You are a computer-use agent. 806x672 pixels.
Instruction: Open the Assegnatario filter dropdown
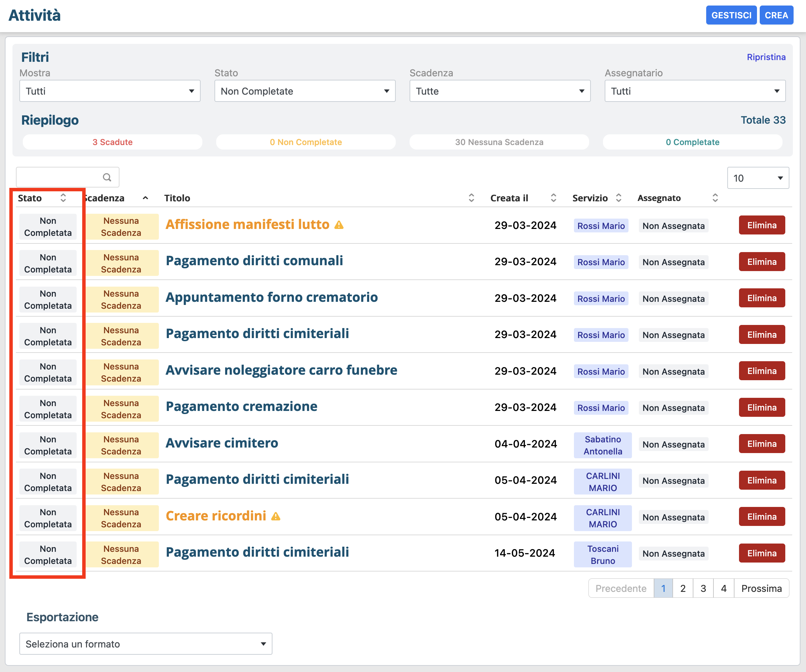(695, 91)
